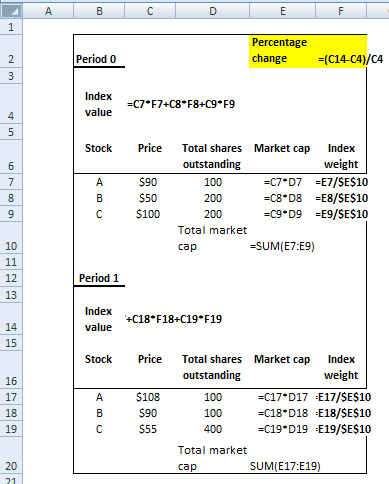Click the '$90' price cell in row 18
Image resolution: width=389 pixels, height=484 pixels.
[x=150, y=413]
